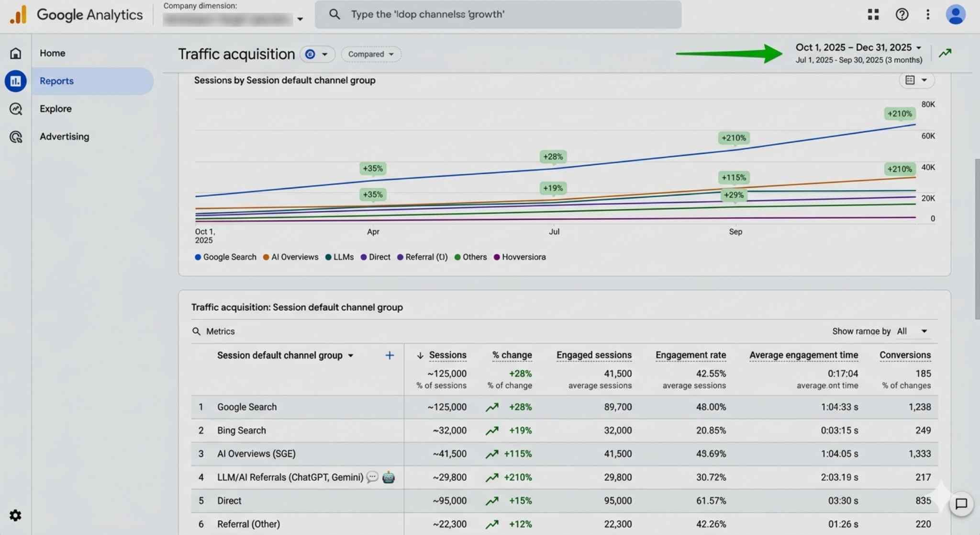980x535 pixels.
Task: Click the feedback chat icon at bottom right
Action: click(x=961, y=504)
